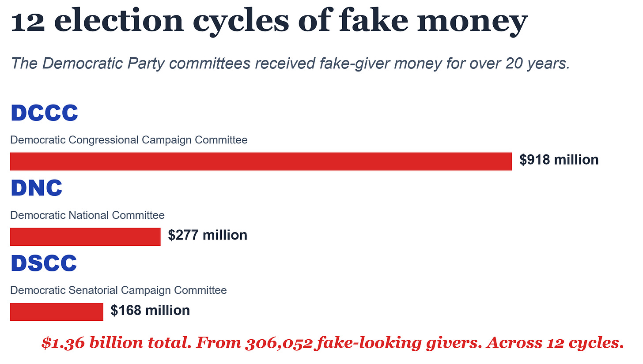The height and width of the screenshot is (364, 643).
Task: Click the Democratic Senatorial Campaign Committee label
Action: [118, 290]
